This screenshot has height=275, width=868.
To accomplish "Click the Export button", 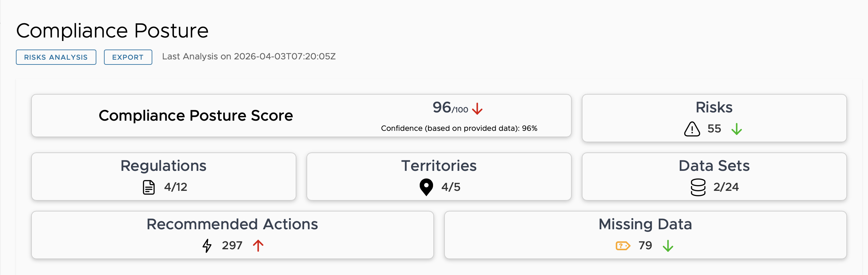I will click(x=128, y=57).
